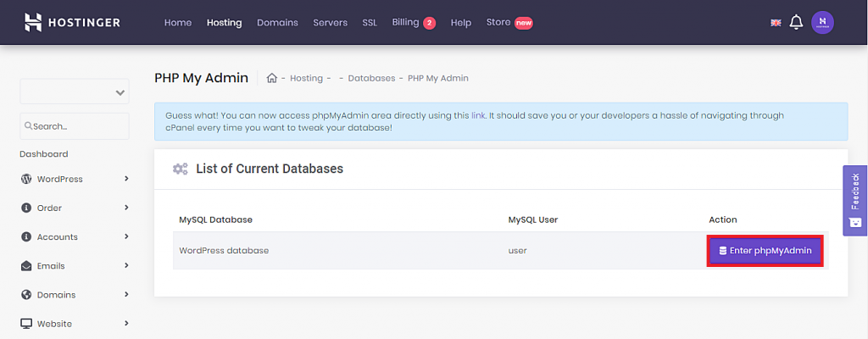Open Help in top navigation
The height and width of the screenshot is (339, 868).
pyautogui.click(x=461, y=23)
